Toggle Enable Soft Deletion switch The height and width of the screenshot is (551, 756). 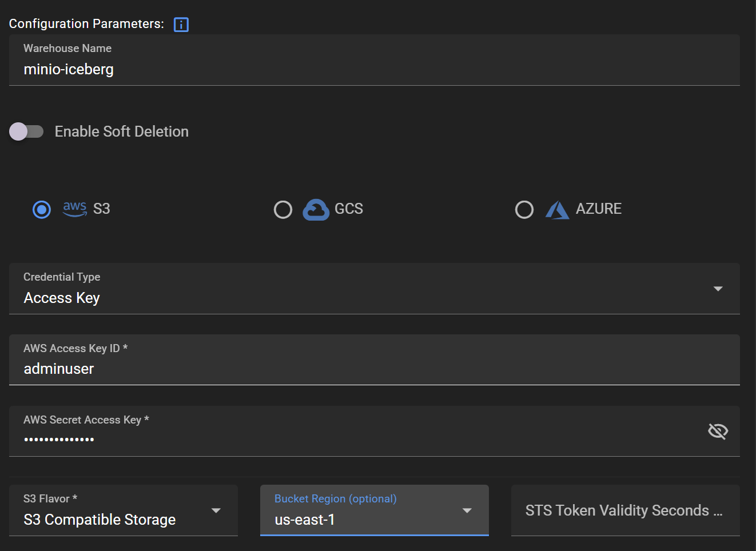point(26,131)
